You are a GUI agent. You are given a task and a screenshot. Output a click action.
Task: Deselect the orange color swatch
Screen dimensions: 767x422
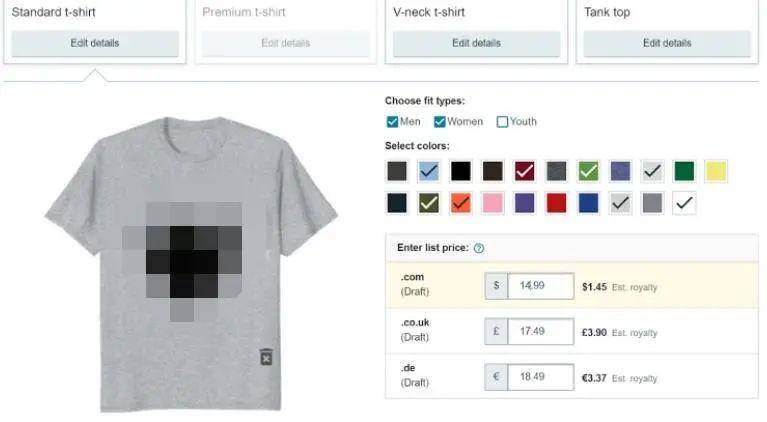tap(461, 203)
